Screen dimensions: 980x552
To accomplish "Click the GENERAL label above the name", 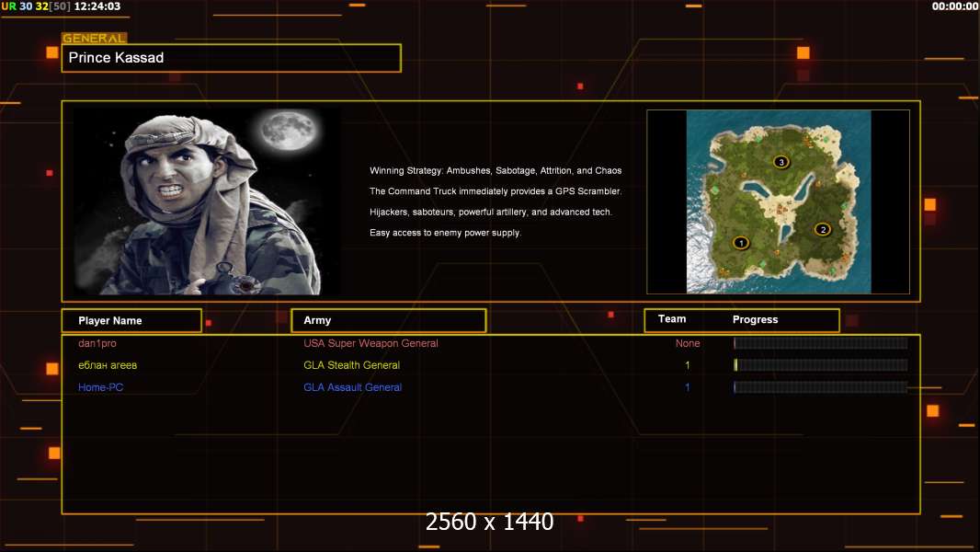I will [x=94, y=38].
